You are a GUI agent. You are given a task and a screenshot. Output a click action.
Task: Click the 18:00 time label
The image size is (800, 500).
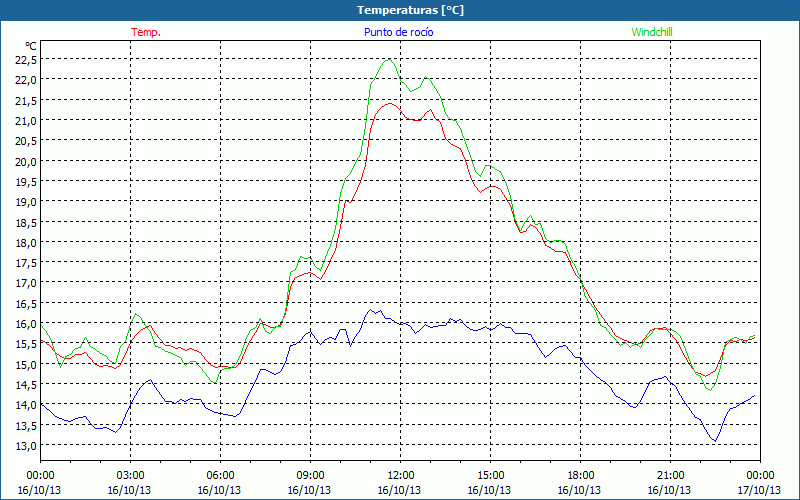[x=580, y=475]
